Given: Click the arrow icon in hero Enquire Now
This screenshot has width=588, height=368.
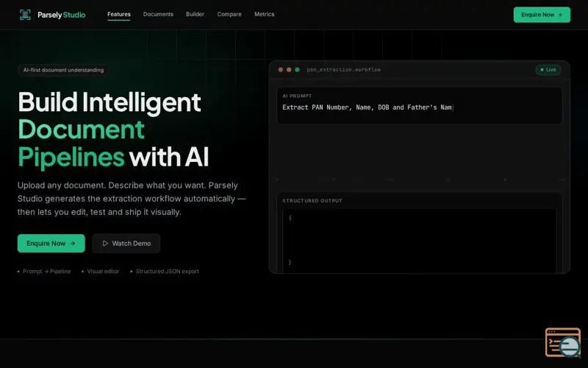Looking at the screenshot, I should (73, 244).
